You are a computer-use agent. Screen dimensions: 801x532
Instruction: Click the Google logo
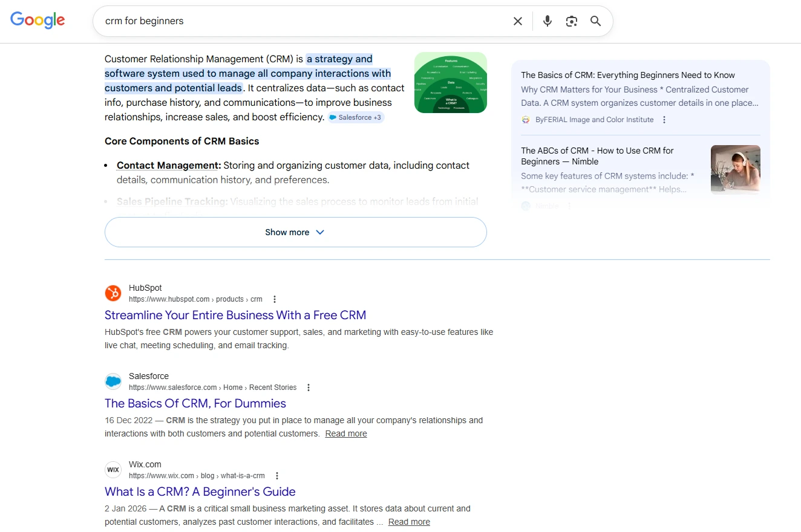tap(38, 21)
